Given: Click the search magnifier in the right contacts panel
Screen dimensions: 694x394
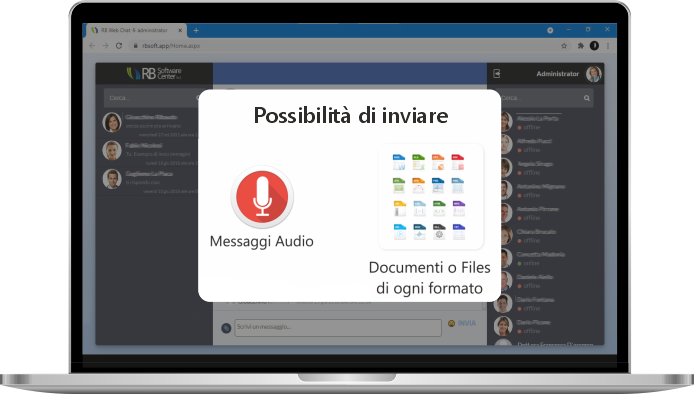Looking at the screenshot, I should pyautogui.click(x=586, y=98).
